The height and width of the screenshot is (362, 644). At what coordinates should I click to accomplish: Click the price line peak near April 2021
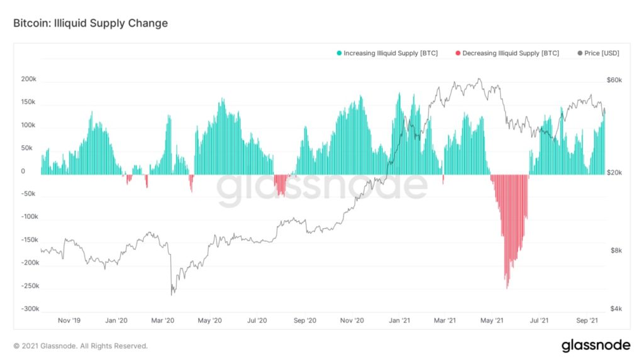pyautogui.click(x=479, y=79)
